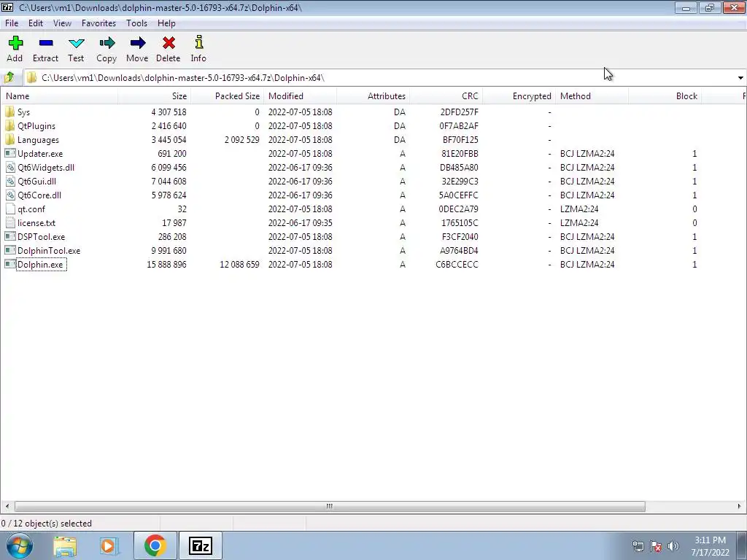Select the Qt6Gui.dll file icon
747x560 pixels.
pyautogui.click(x=10, y=181)
